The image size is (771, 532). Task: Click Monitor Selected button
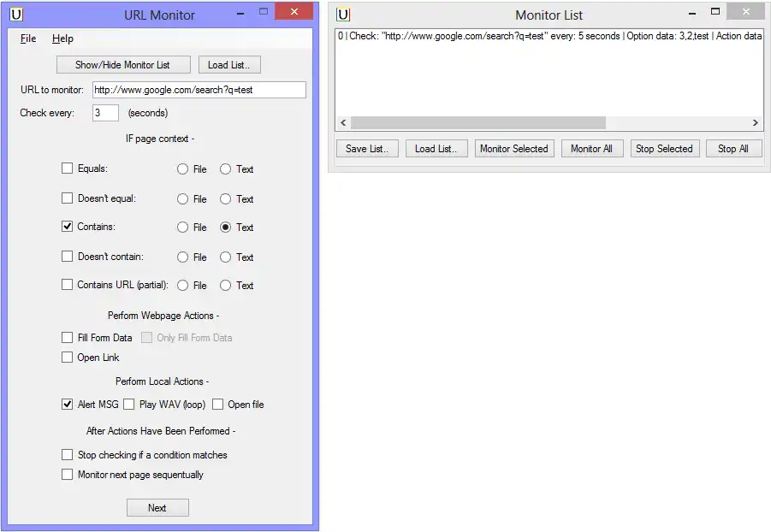(514, 149)
